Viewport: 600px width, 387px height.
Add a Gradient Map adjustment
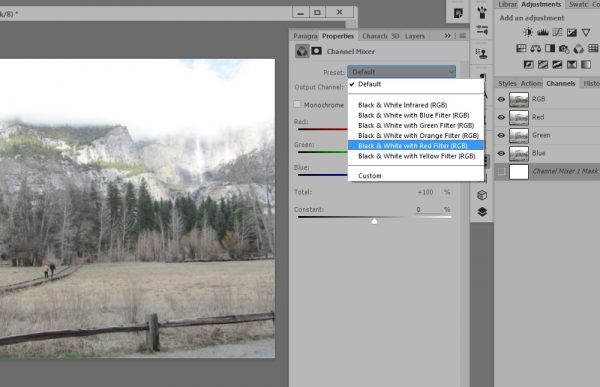pyautogui.click(x=586, y=64)
